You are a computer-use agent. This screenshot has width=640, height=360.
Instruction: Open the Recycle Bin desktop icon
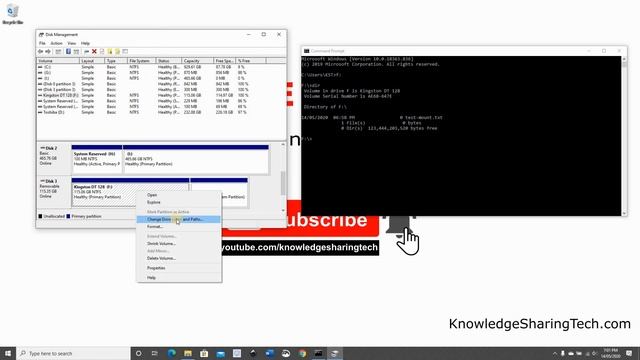(x=13, y=15)
